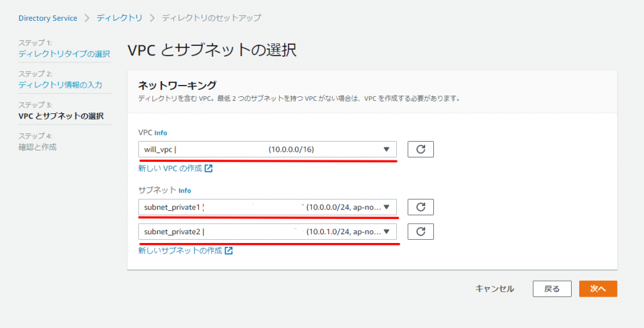Open ステップ2 ディレクトリ情報の入力

tap(60, 85)
